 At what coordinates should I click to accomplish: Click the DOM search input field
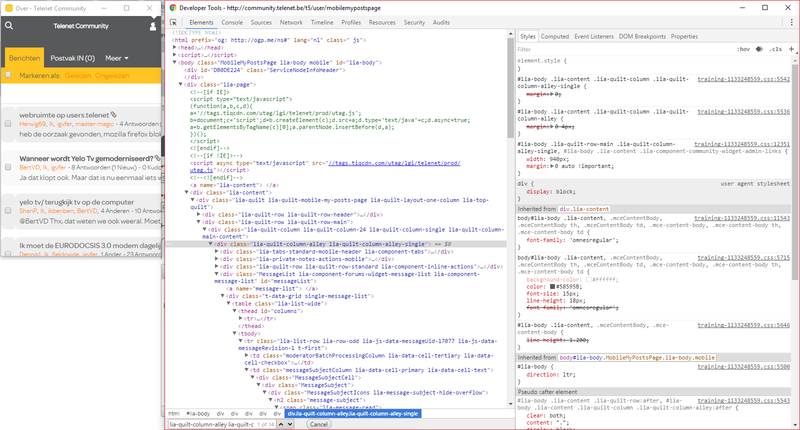211,424
